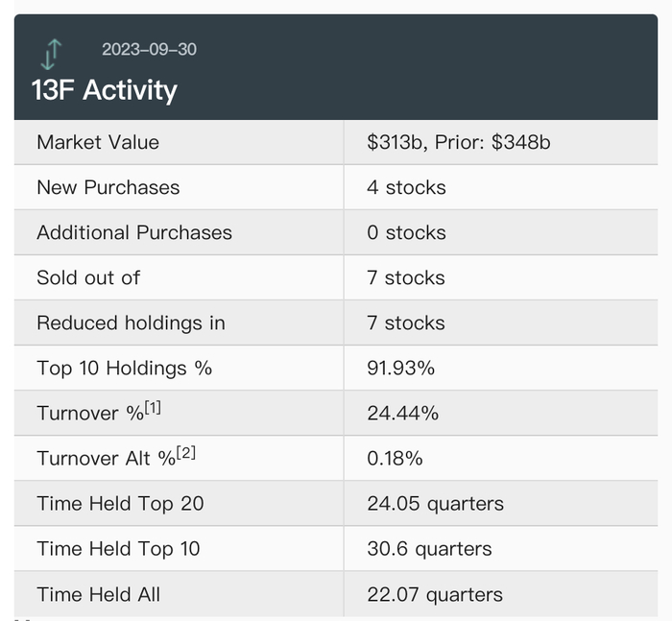Open footnote [1] next to Turnover %
This screenshot has width=672, height=621.
153,408
